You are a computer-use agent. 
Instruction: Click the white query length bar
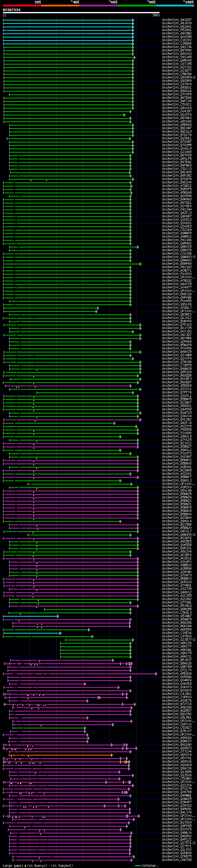click(x=81, y=13)
